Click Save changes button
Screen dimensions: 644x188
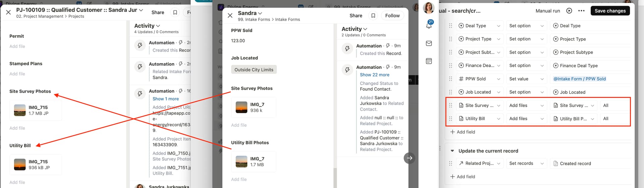pyautogui.click(x=610, y=11)
